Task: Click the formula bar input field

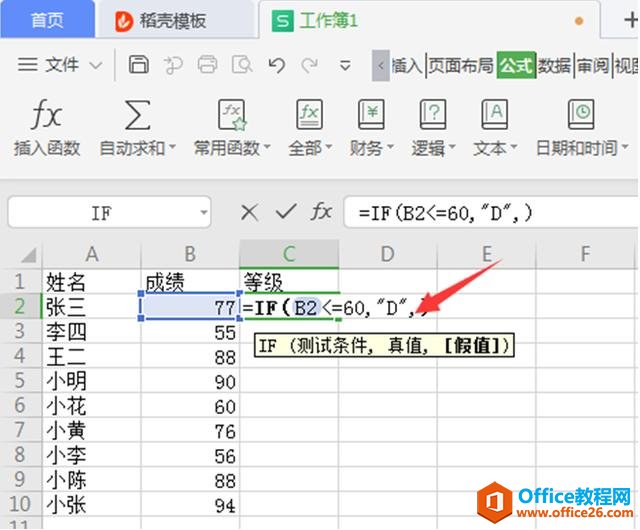Action: pos(491,213)
